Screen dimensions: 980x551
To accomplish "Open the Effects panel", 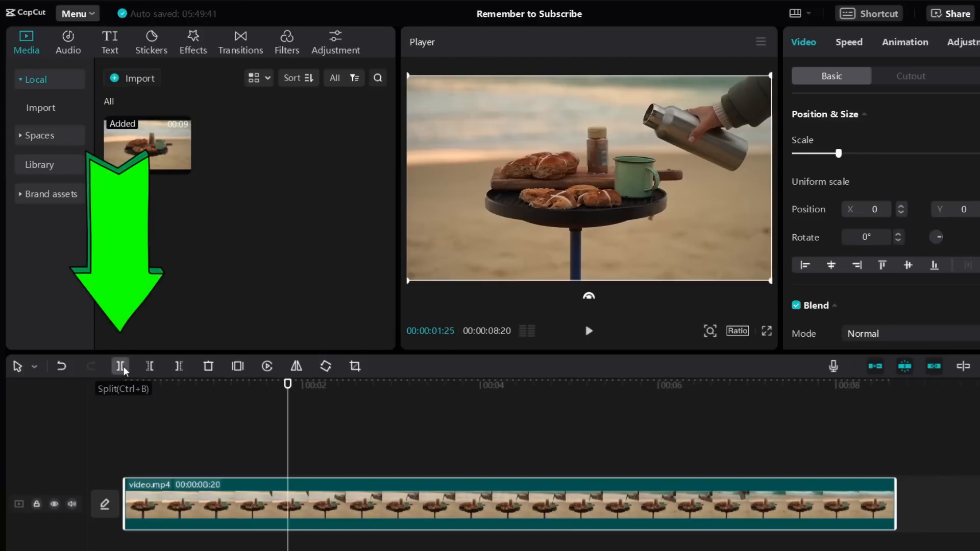I will coord(193,42).
